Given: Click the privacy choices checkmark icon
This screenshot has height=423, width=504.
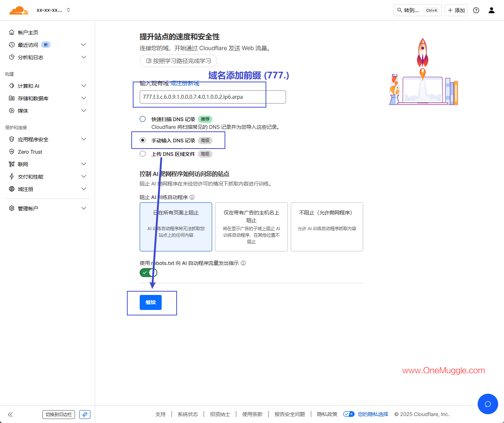Looking at the screenshot, I should (349, 414).
